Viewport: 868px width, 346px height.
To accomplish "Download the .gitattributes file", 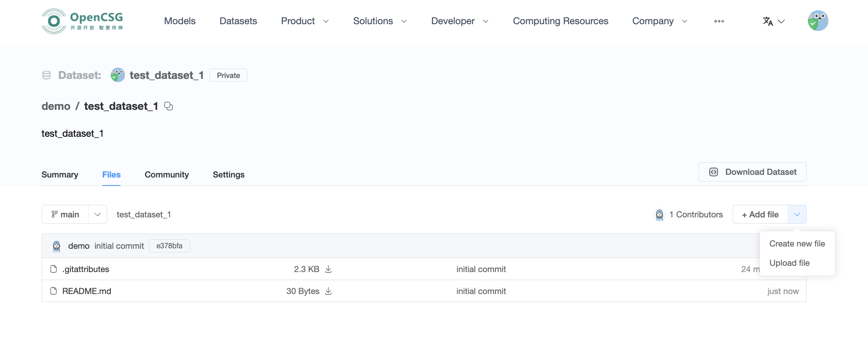I will click(x=328, y=269).
